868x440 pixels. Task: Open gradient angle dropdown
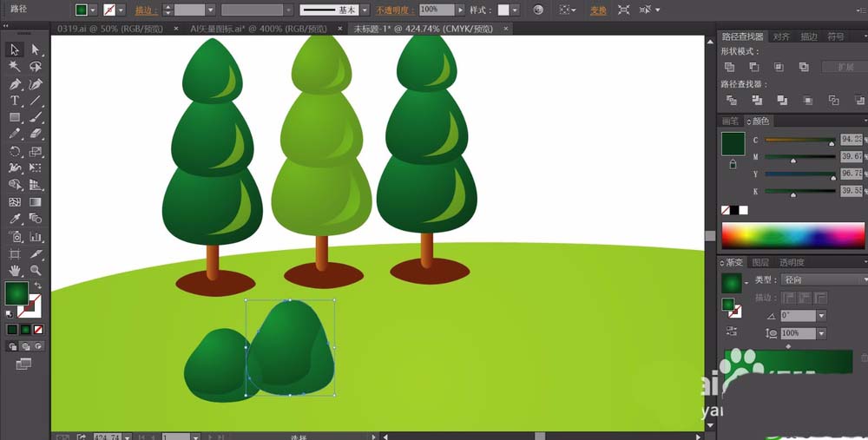(x=821, y=316)
